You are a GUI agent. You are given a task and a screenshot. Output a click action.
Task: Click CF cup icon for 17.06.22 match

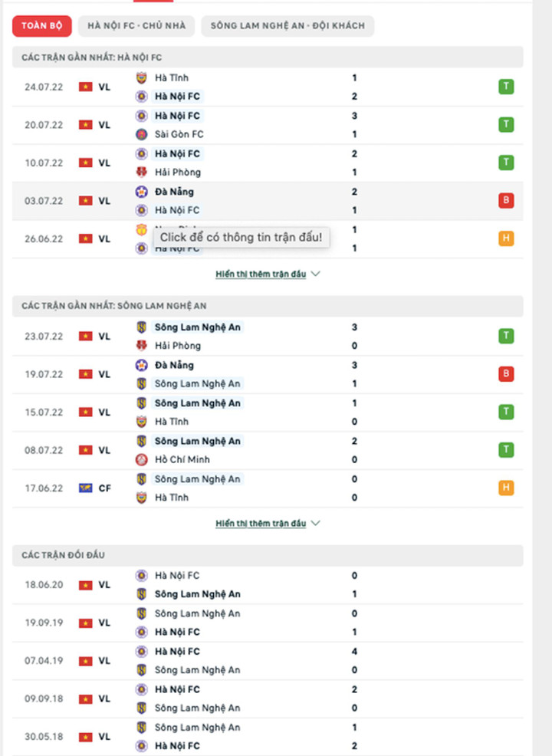(x=85, y=488)
